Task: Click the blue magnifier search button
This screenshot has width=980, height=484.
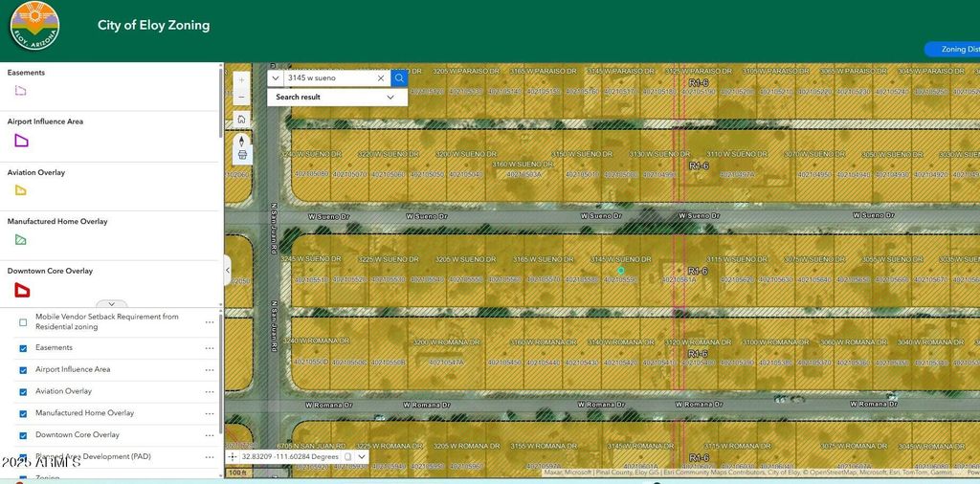Action: (x=399, y=78)
